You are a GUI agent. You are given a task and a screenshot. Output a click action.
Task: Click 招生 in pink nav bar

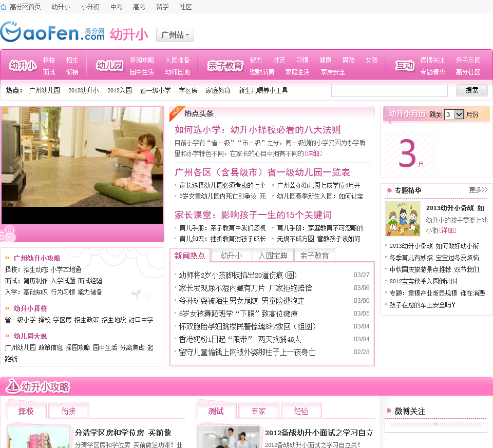[x=72, y=60]
